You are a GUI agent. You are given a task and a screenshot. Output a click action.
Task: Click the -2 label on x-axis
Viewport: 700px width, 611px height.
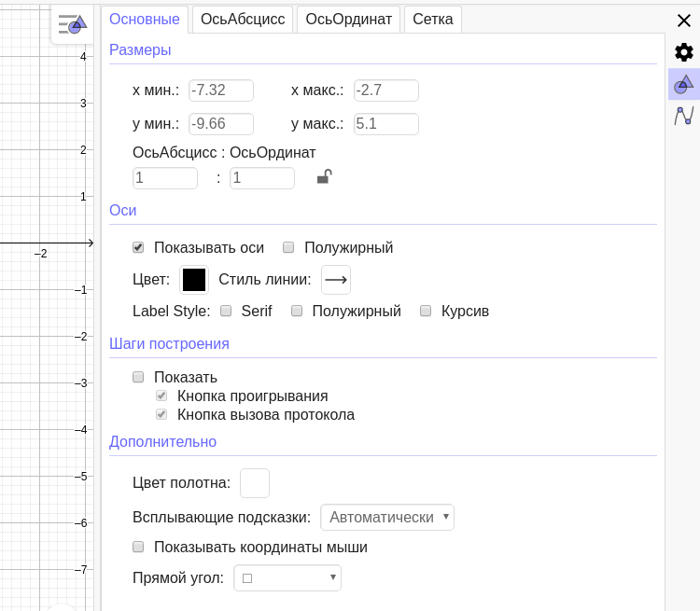coord(41,254)
